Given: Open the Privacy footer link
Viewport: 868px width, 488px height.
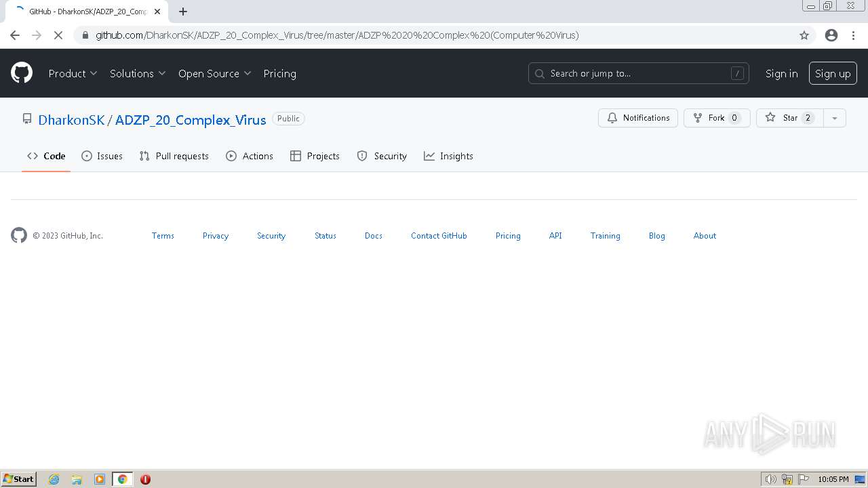Looking at the screenshot, I should pyautogui.click(x=216, y=236).
